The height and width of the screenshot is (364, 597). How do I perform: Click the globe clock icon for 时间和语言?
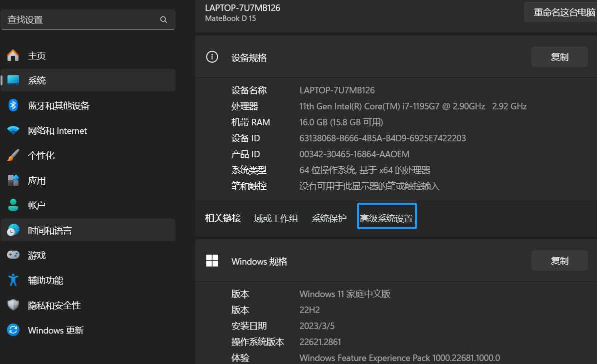[x=13, y=230]
